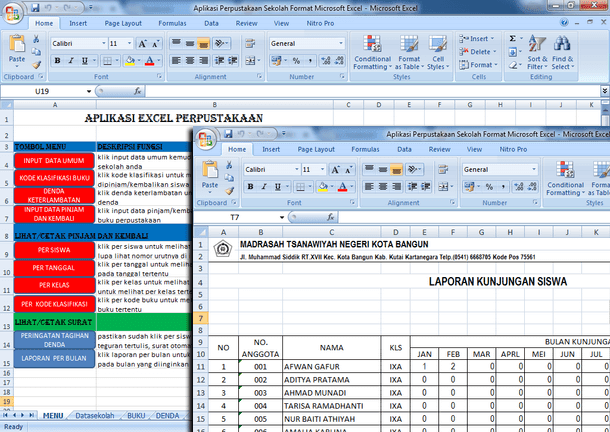Click AutoSum sigma icon in back window
The width and height of the screenshot is (610, 432).
point(513,38)
